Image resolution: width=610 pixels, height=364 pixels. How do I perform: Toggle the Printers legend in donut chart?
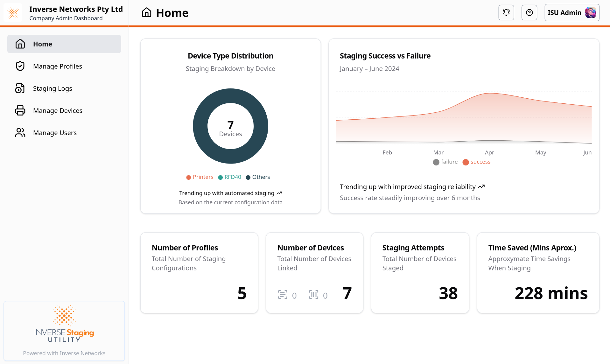coord(200,177)
